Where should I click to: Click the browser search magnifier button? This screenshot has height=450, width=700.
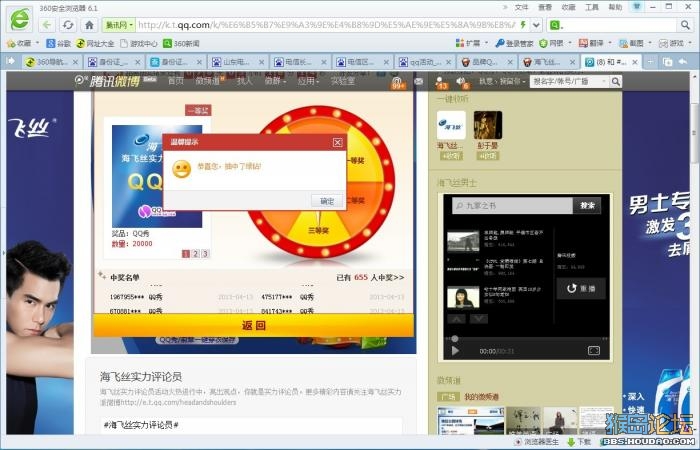coord(685,25)
